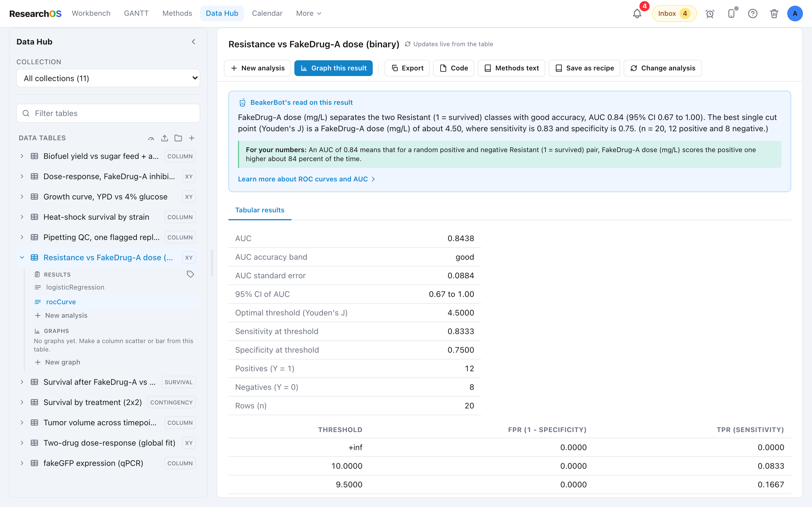Screen dimensions: 812x507
Task: Click the Graph this result button
Action: point(333,68)
